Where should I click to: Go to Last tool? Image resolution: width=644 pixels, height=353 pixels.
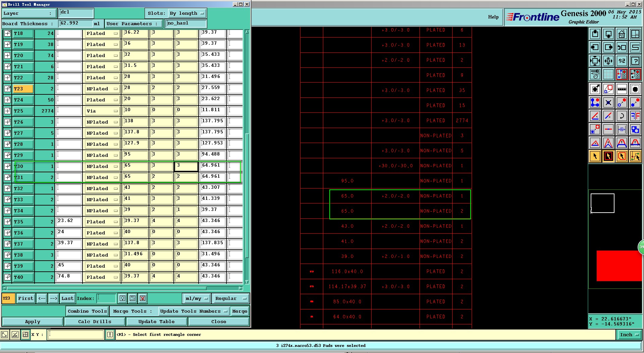67,298
